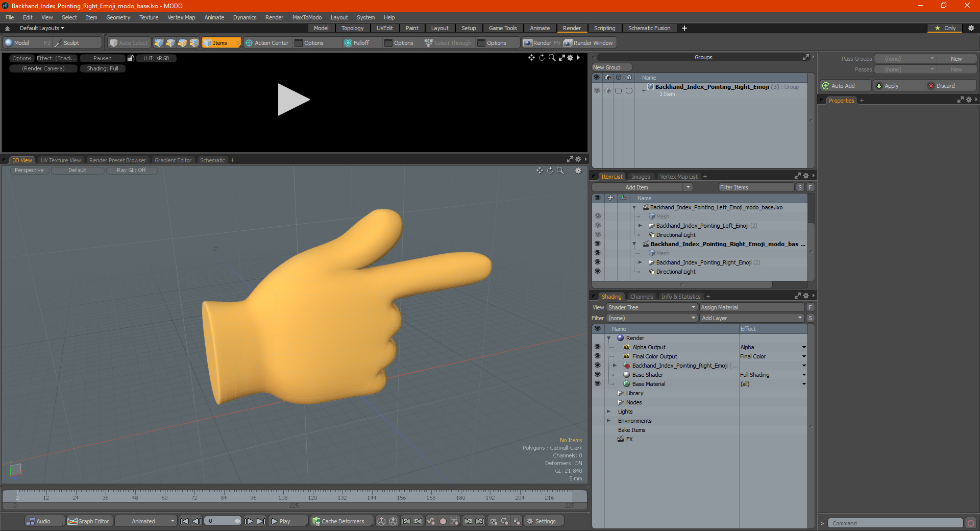Image resolution: width=980 pixels, height=531 pixels.
Task: Open the Render Window
Action: click(x=589, y=43)
